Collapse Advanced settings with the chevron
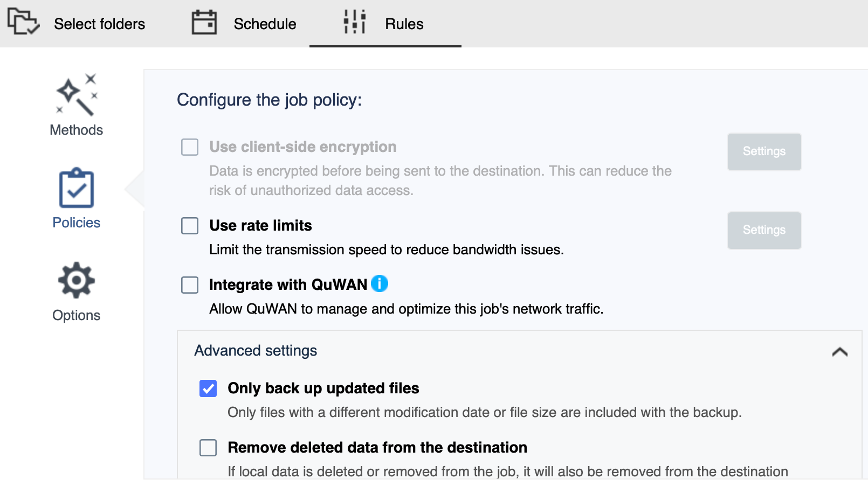Screen dimensions: 868x486 click(x=839, y=352)
